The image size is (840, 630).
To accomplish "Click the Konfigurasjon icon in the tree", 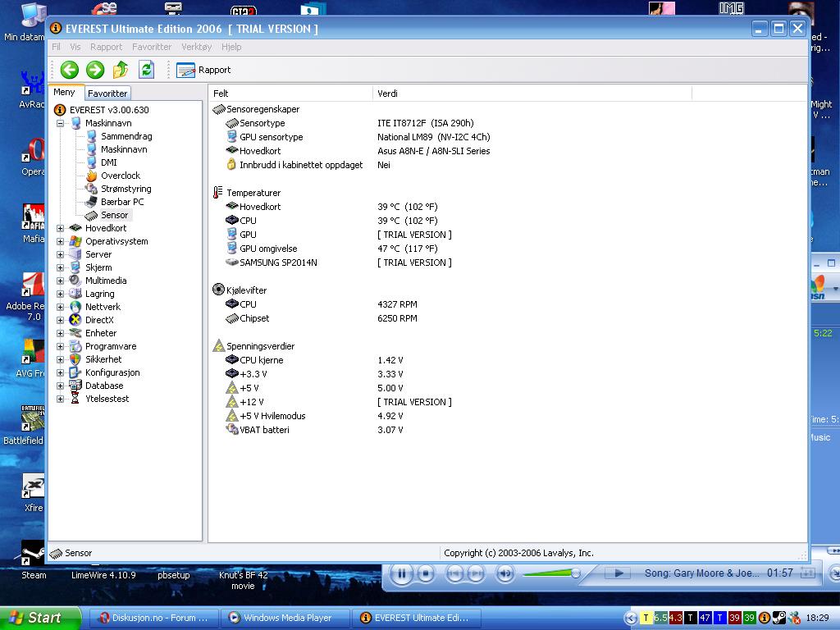I will (75, 372).
